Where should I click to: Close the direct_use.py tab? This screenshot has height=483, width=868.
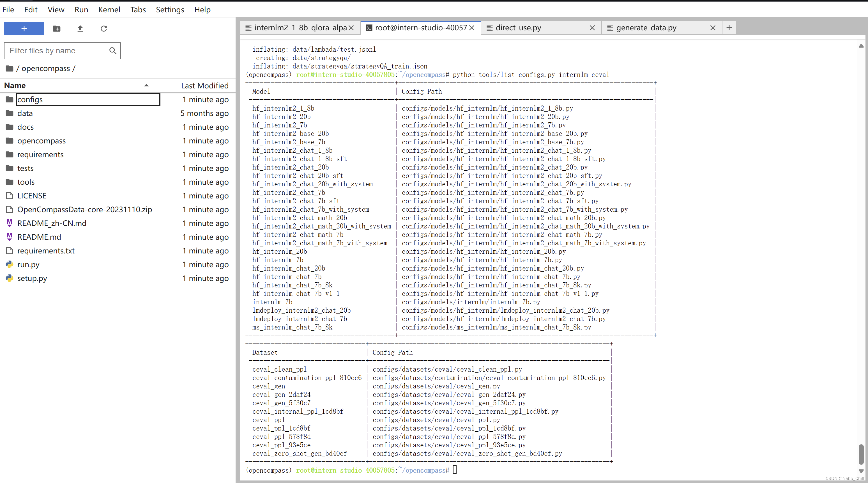click(592, 28)
